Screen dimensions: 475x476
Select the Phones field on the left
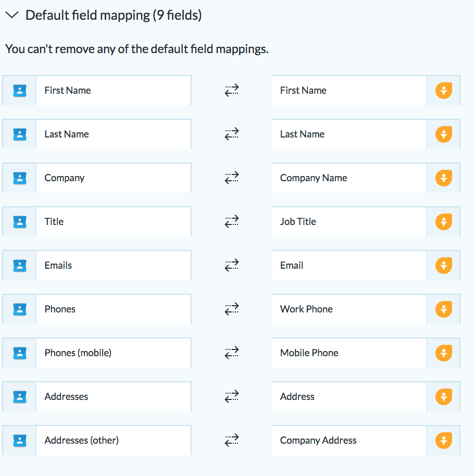114,309
